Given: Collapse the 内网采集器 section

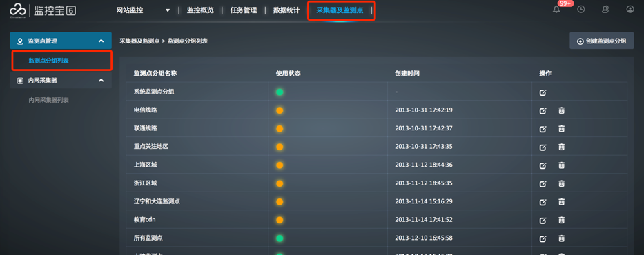Looking at the screenshot, I should coord(101,81).
